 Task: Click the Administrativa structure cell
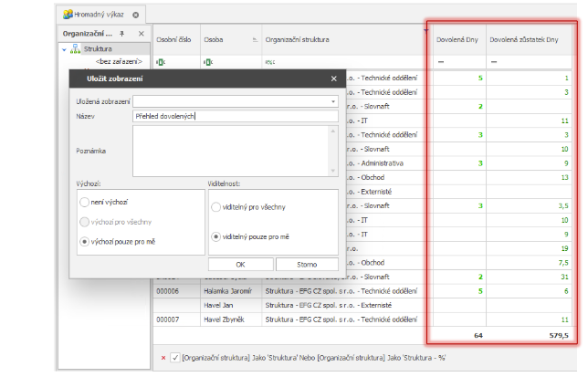[x=389, y=163]
